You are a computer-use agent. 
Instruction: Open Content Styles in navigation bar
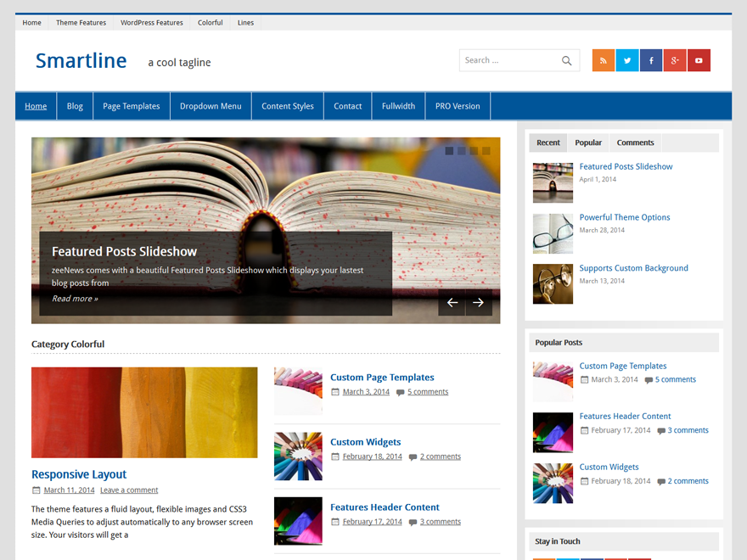tap(288, 106)
